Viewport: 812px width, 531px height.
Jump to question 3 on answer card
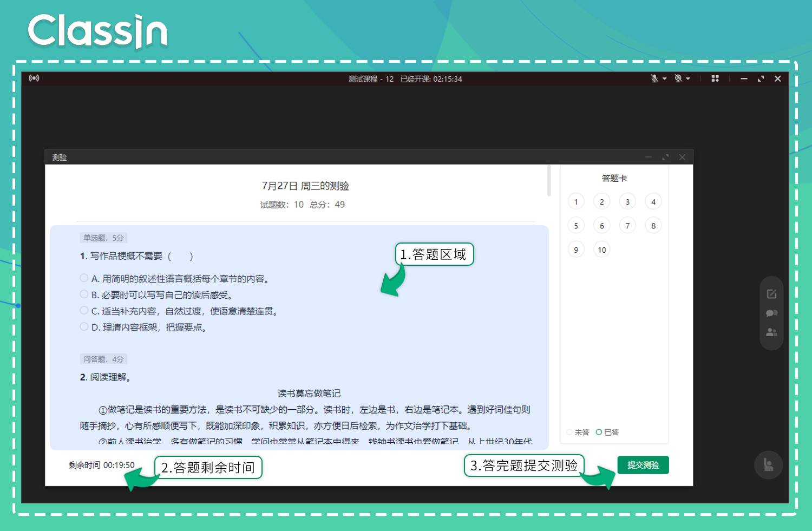(628, 202)
